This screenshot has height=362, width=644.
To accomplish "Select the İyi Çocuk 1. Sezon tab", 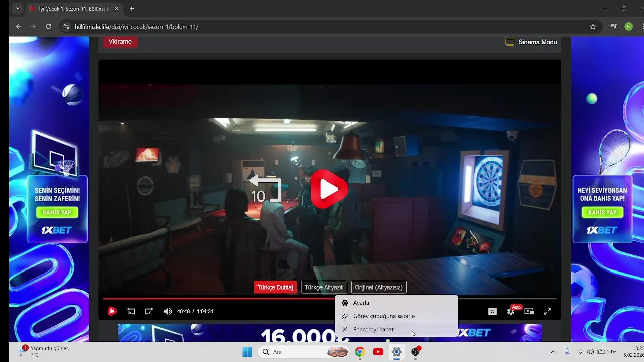I will pos(73,9).
